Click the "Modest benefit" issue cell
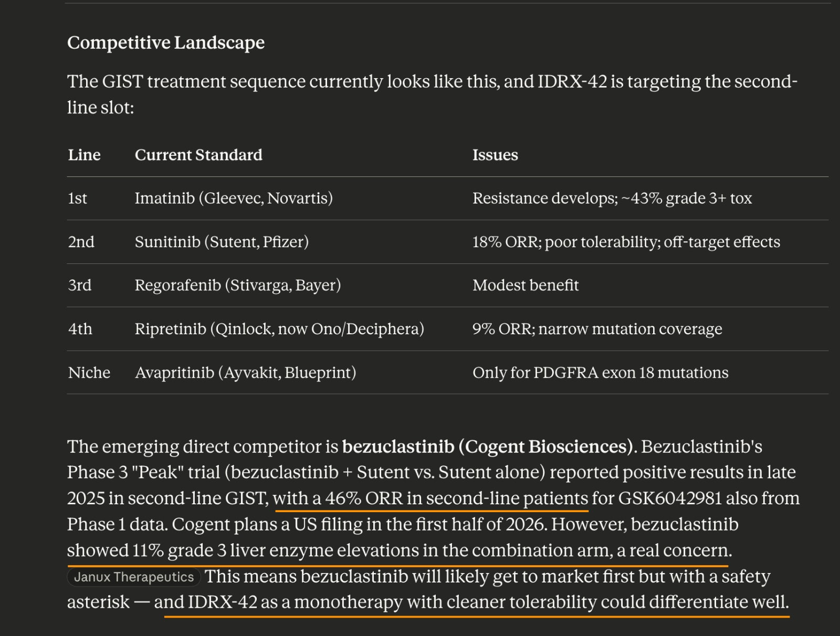Viewport: 840px width, 636px height. tap(526, 285)
